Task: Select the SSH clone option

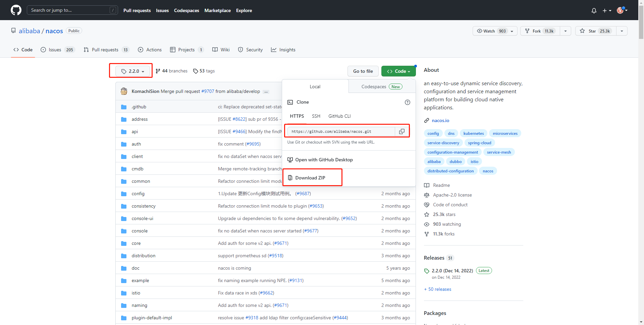Action: (316, 116)
